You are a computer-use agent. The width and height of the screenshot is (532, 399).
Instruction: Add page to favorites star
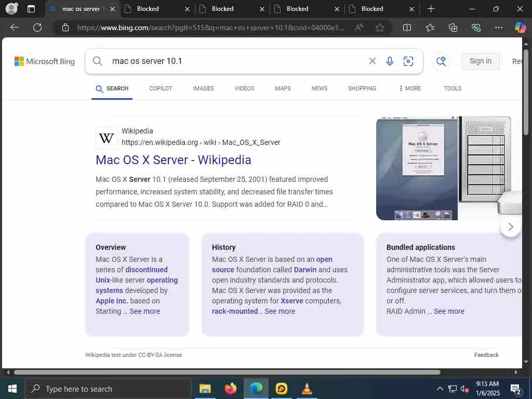(x=380, y=28)
